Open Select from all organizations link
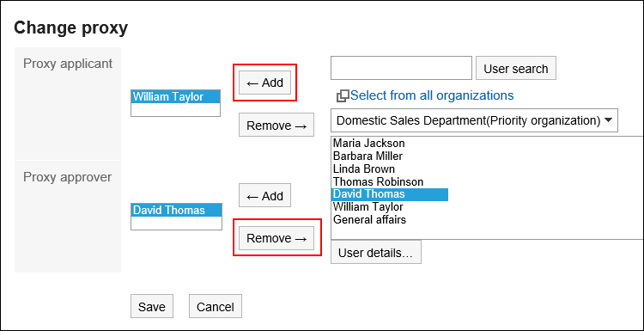 [432, 95]
